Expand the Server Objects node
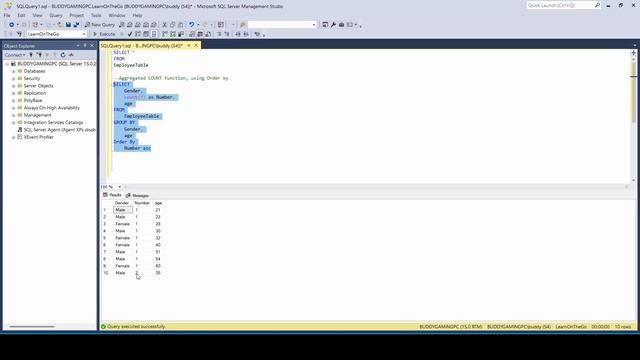The width and height of the screenshot is (640, 360). tap(13, 86)
